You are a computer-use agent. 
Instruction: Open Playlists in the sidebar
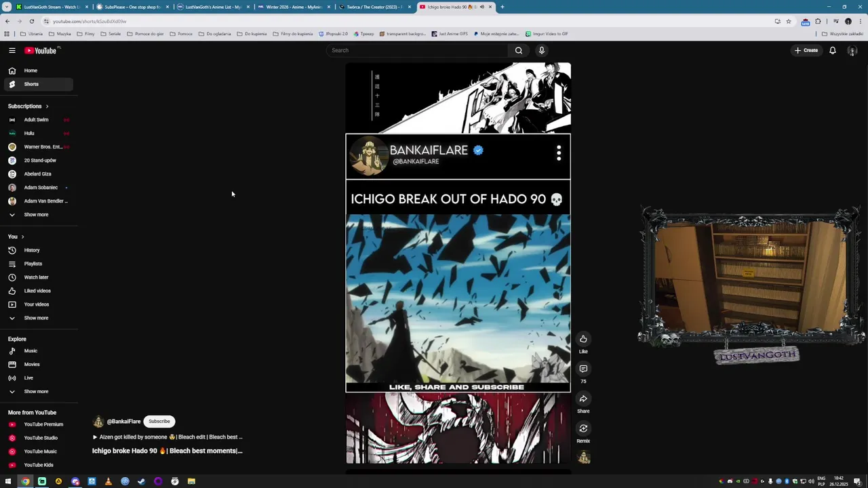click(x=37, y=264)
